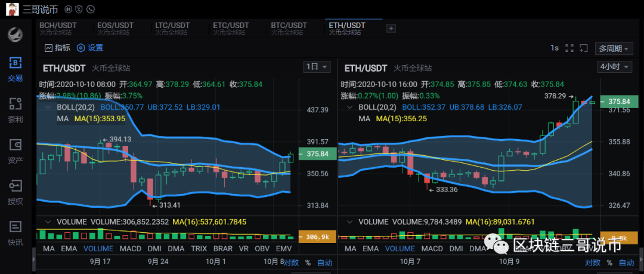Click the 三哥说币 profile avatar
644x274 pixels.
[13, 8]
